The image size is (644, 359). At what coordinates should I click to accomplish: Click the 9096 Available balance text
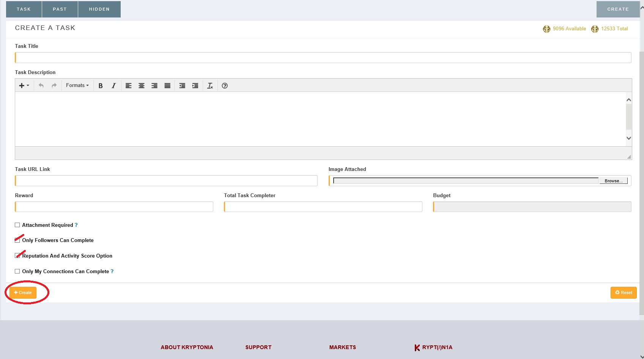click(x=569, y=29)
